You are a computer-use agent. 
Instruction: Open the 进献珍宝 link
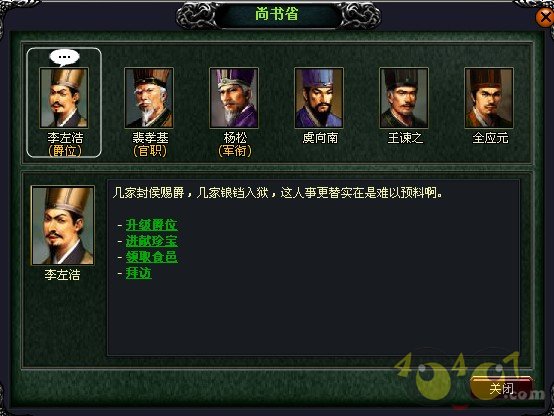[152, 241]
